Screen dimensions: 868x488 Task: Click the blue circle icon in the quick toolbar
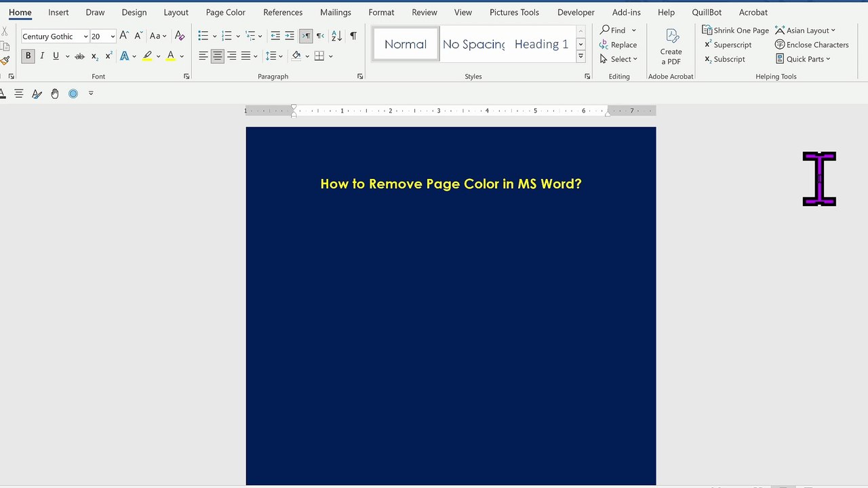[73, 94]
